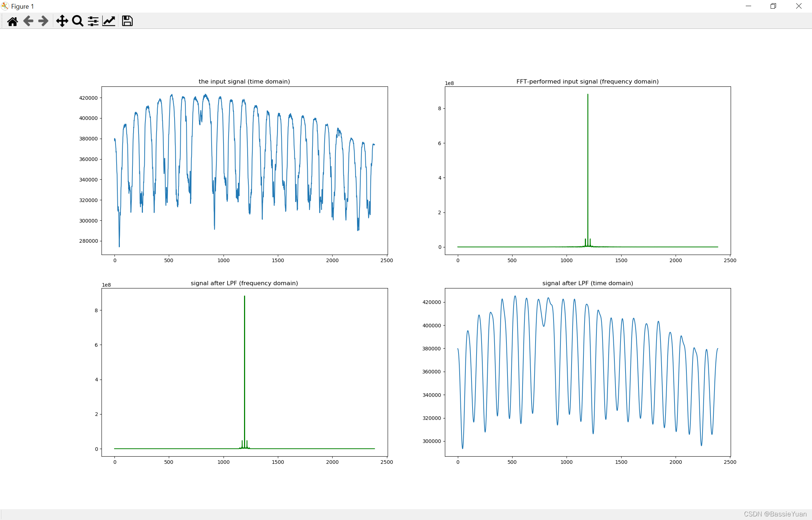Screen dimensions: 812x520
Task: Click the tall green FFT peak in top-right plot
Action: coord(588,162)
